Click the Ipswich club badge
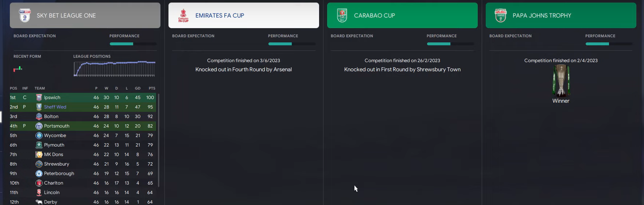 point(39,98)
